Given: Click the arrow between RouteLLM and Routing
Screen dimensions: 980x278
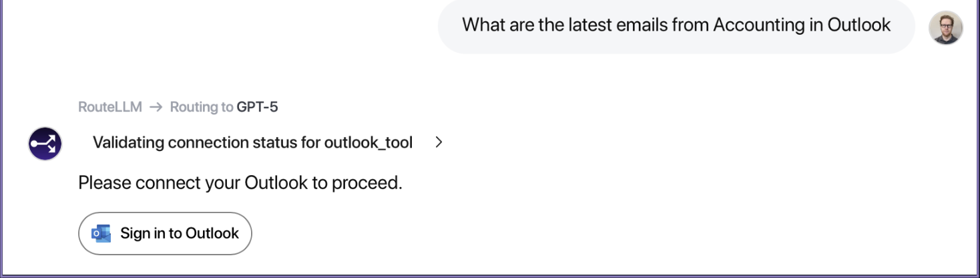Looking at the screenshot, I should (x=156, y=107).
